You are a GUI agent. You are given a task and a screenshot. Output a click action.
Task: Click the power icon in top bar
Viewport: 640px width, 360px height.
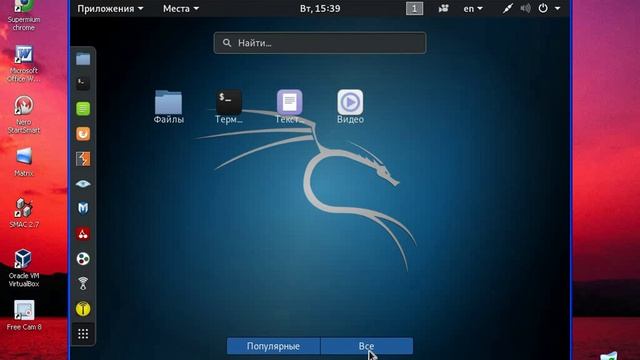(543, 8)
